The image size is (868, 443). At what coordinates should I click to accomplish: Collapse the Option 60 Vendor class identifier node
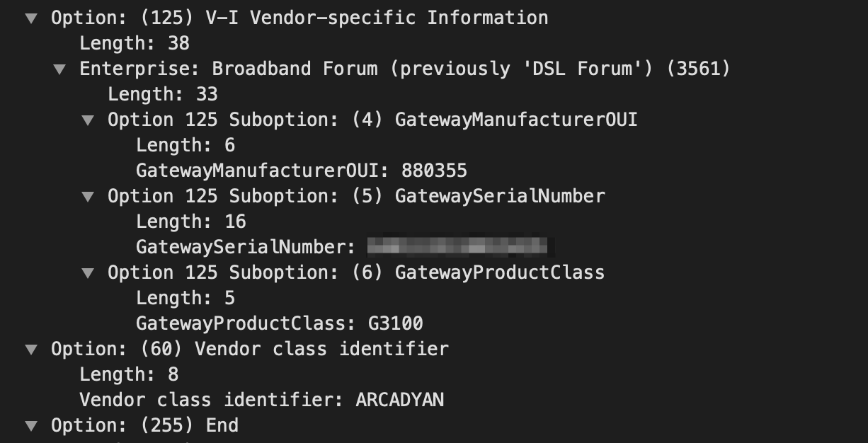(x=30, y=350)
